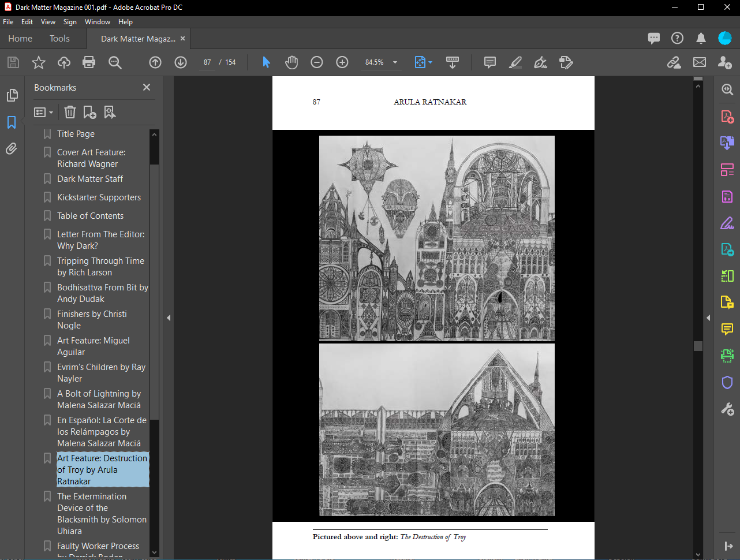Viewport: 740px width, 560px height.
Task: Go to previous page arrow
Action: pos(155,62)
